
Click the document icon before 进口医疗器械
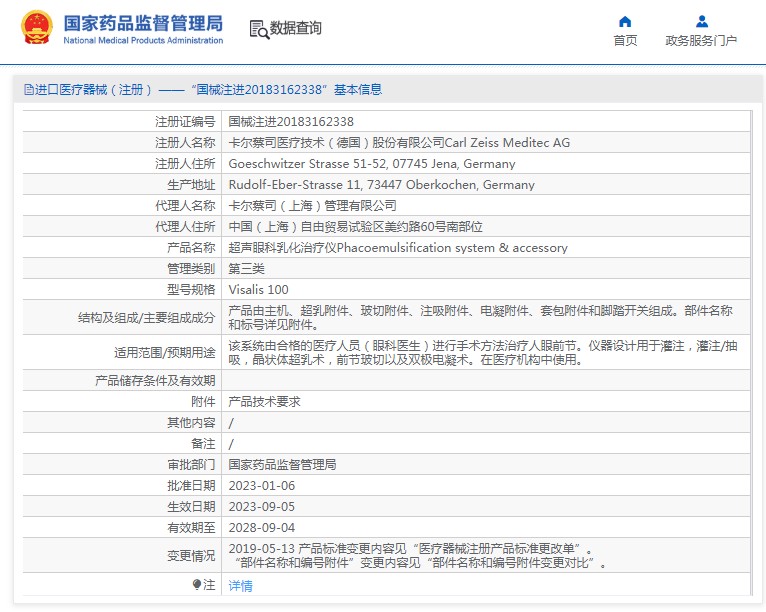click(29, 89)
